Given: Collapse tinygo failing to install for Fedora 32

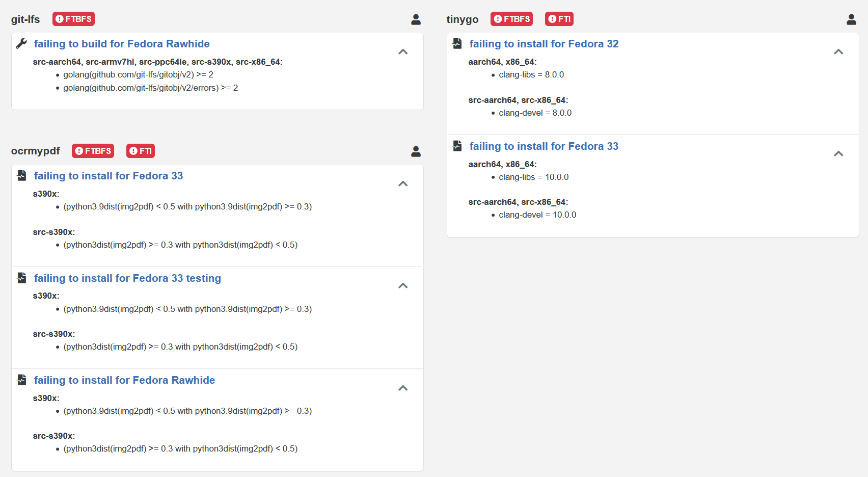Looking at the screenshot, I should 838,51.
